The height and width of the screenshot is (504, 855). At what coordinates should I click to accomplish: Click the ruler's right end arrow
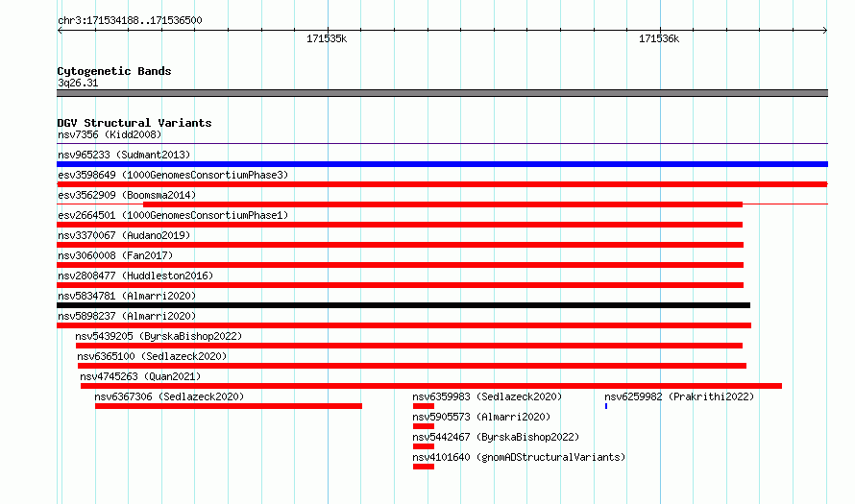click(824, 31)
